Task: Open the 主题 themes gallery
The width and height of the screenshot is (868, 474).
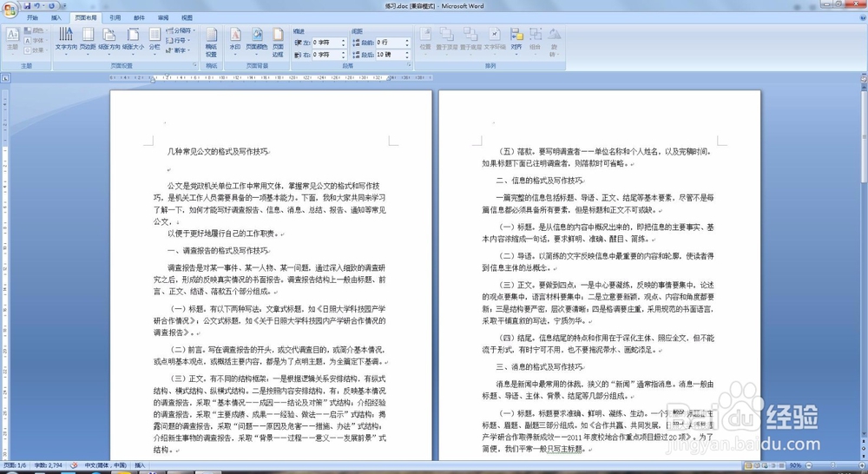Action: click(x=12, y=41)
